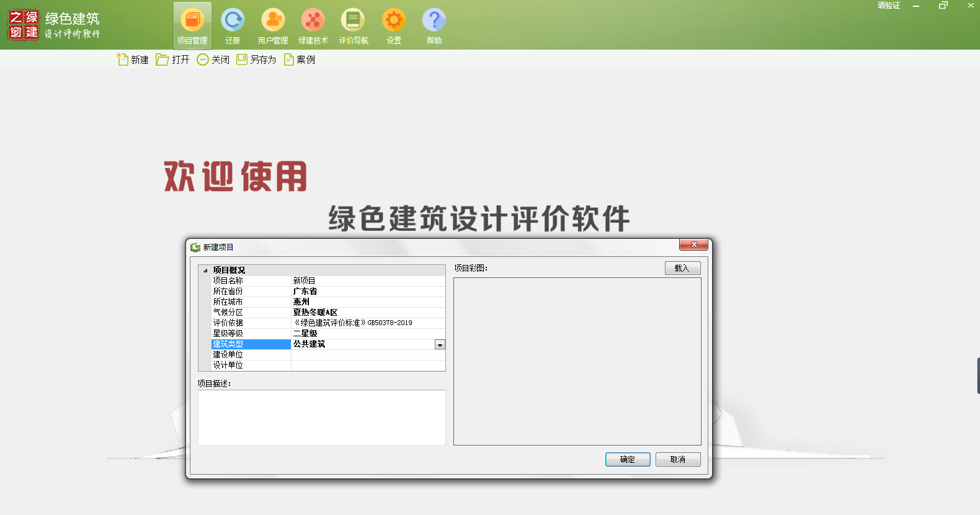Click inside the 项目描述 text box

click(x=321, y=417)
